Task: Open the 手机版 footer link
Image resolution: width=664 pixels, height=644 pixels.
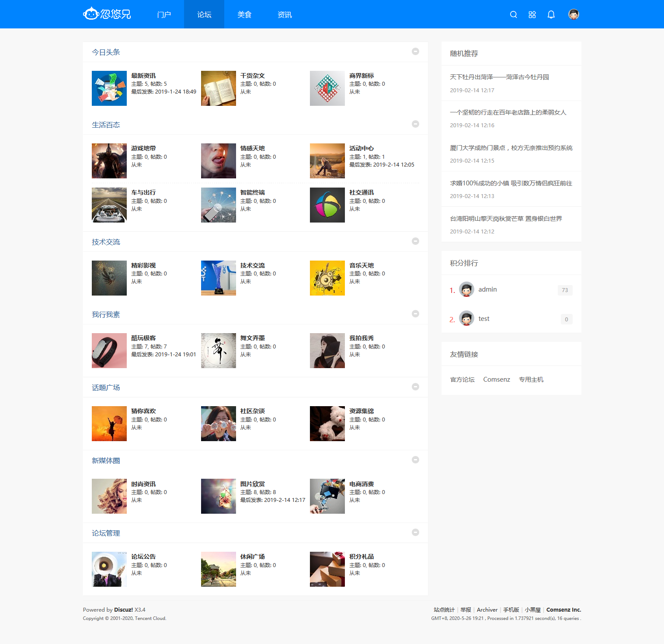Action: point(511,609)
